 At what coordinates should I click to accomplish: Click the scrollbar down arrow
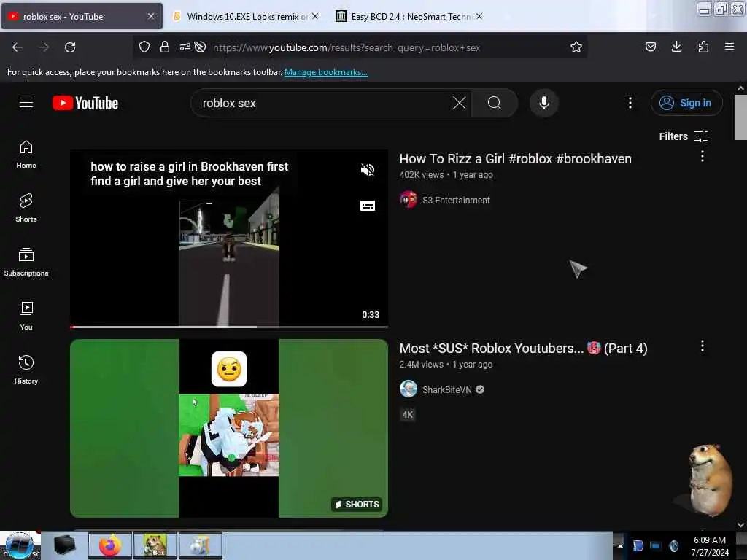pyautogui.click(x=740, y=524)
